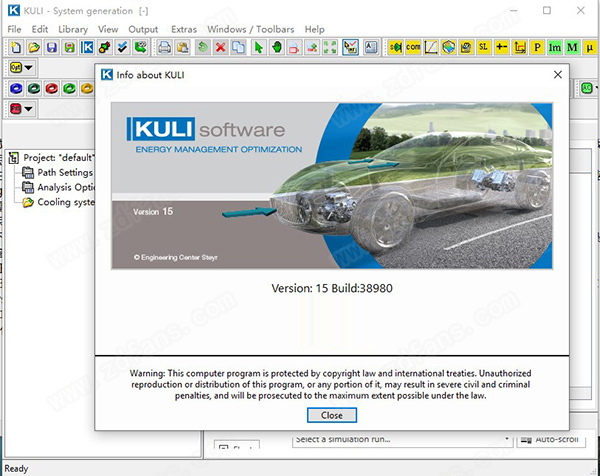Click the Auto-scroll button
The height and width of the screenshot is (476, 600).
551,440
